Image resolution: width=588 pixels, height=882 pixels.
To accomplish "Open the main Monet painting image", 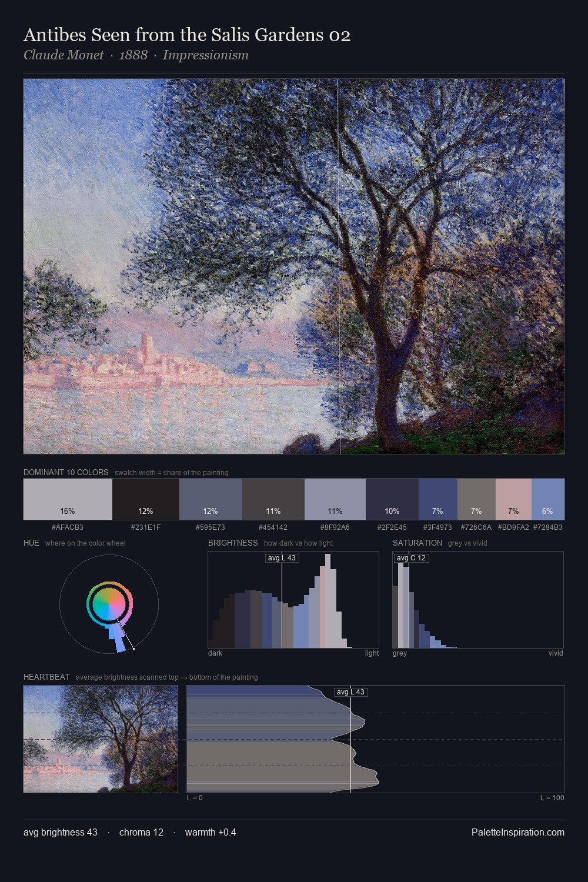I will click(294, 266).
